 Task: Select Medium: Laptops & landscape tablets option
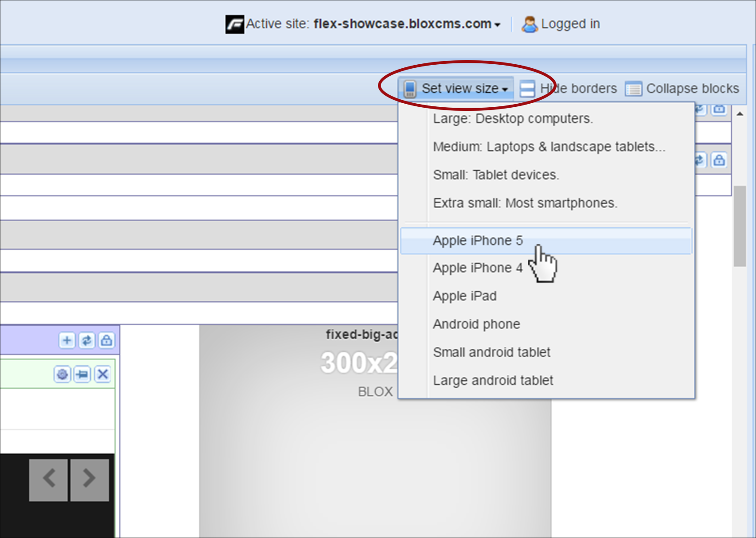pos(546,147)
